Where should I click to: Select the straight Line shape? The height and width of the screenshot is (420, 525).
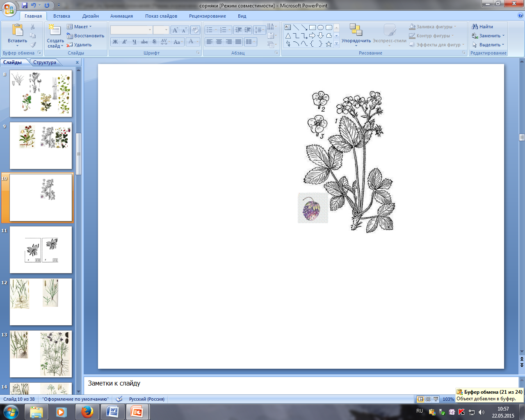[x=296, y=27]
